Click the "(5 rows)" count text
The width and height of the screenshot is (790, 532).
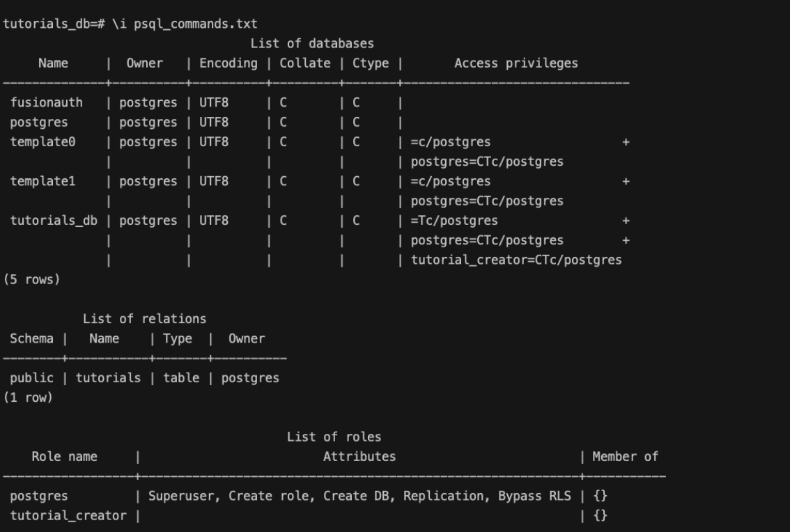pos(29,280)
